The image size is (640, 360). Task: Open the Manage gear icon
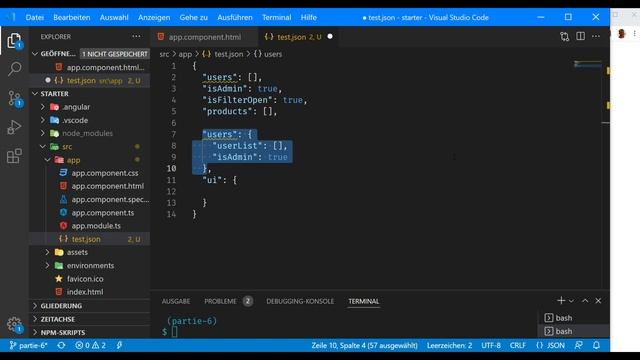14,325
